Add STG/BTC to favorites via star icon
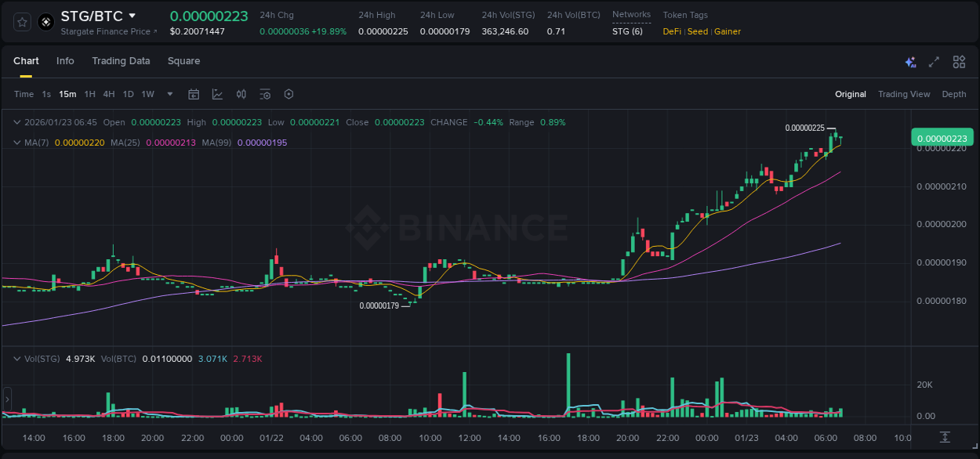 tap(21, 21)
